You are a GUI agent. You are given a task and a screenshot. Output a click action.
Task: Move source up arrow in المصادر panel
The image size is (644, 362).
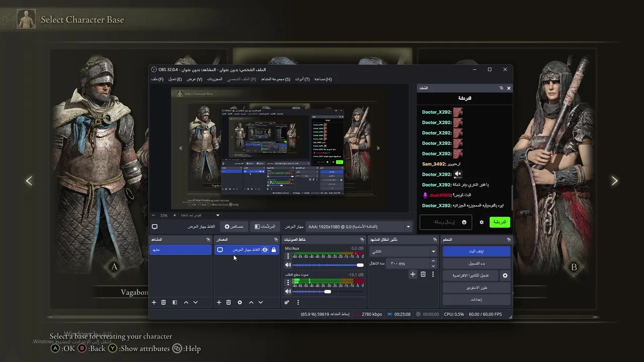click(x=251, y=302)
